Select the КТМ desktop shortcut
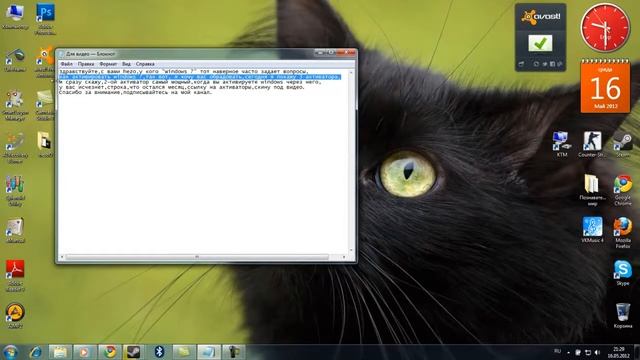This screenshot has height=360, width=640. tap(562, 144)
